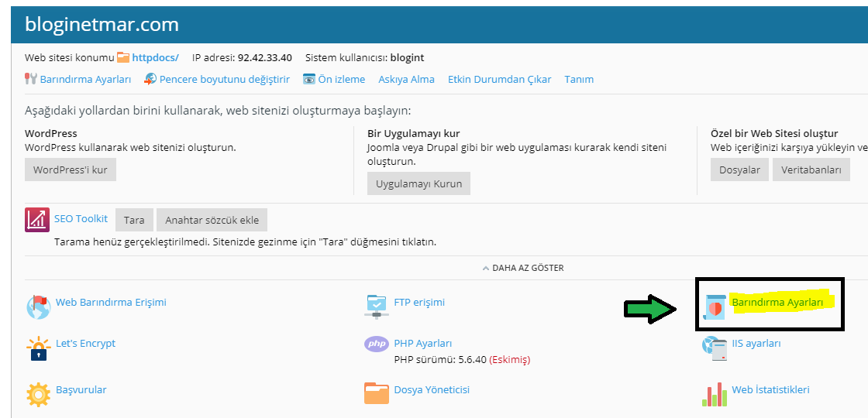Click the FTP erişimi folder icon
This screenshot has height=418, width=868.
click(377, 307)
